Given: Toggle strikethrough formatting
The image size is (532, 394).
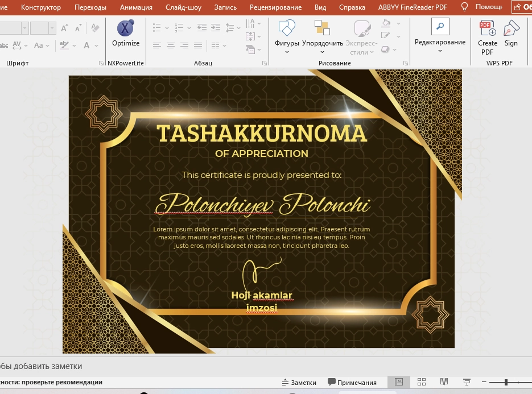Looking at the screenshot, I should [x=3, y=44].
